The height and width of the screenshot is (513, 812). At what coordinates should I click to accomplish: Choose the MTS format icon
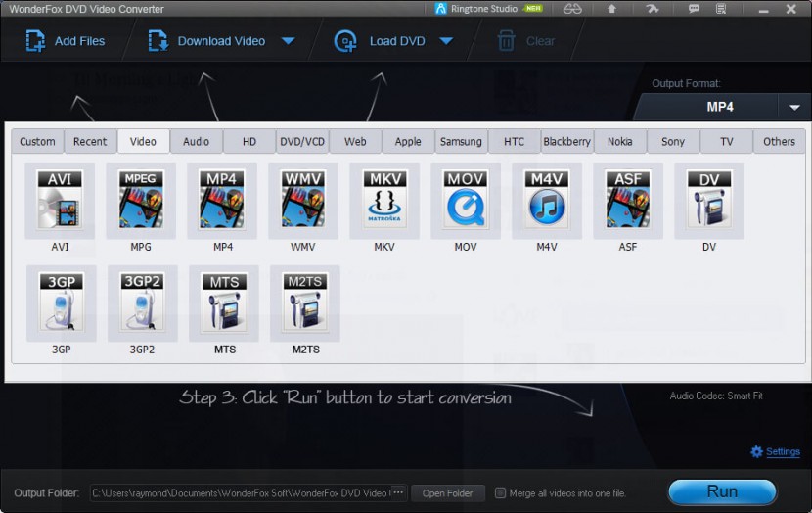224,303
